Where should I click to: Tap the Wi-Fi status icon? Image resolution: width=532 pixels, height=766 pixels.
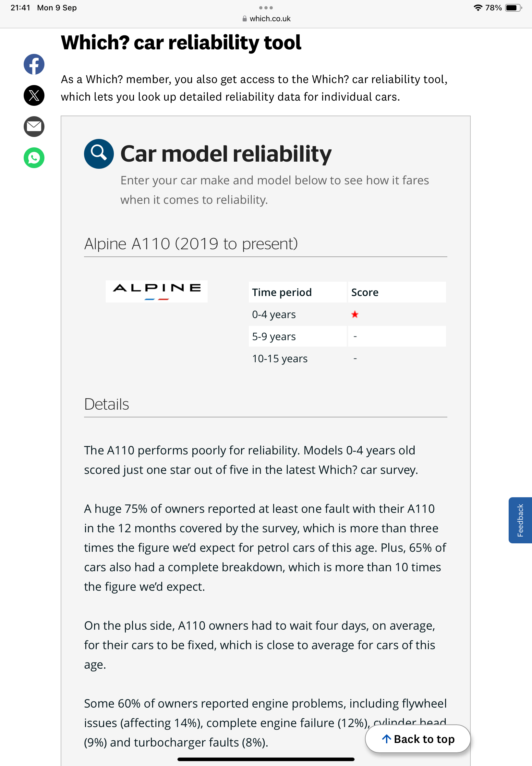(478, 8)
